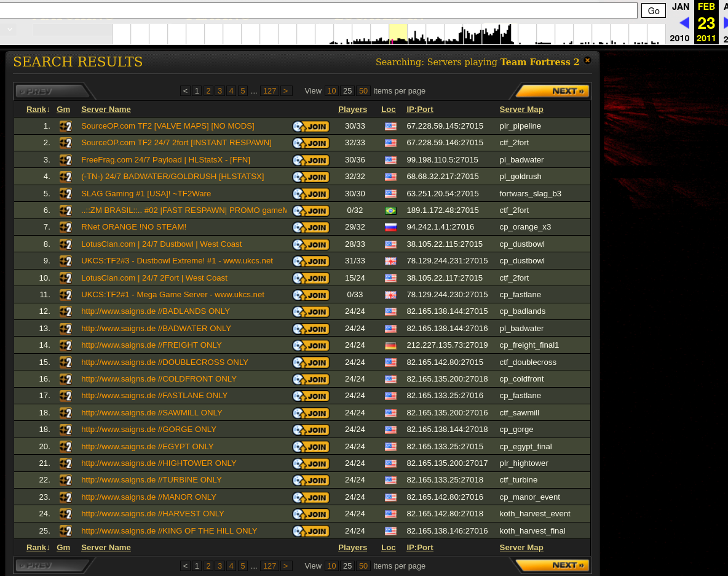Sort by Loc in top header

pos(388,110)
